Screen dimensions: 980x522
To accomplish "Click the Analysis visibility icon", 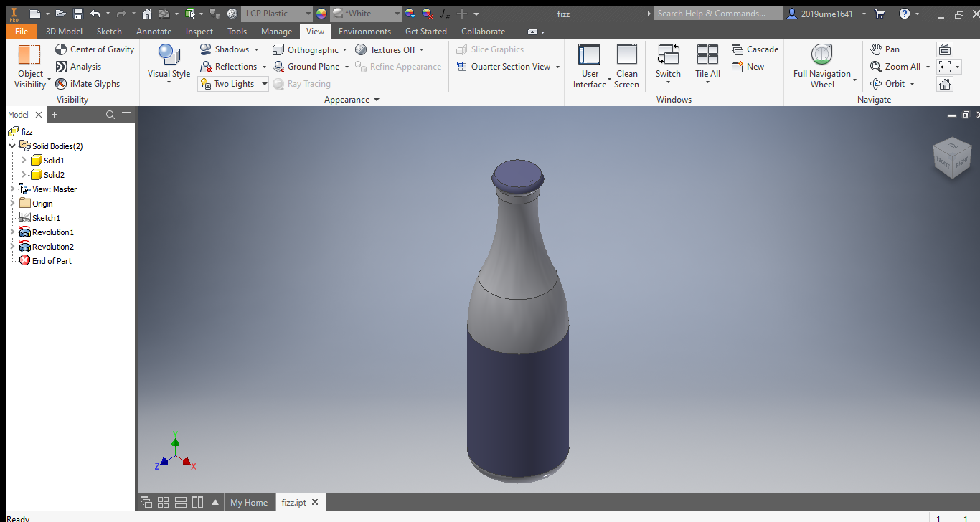I will 62,67.
